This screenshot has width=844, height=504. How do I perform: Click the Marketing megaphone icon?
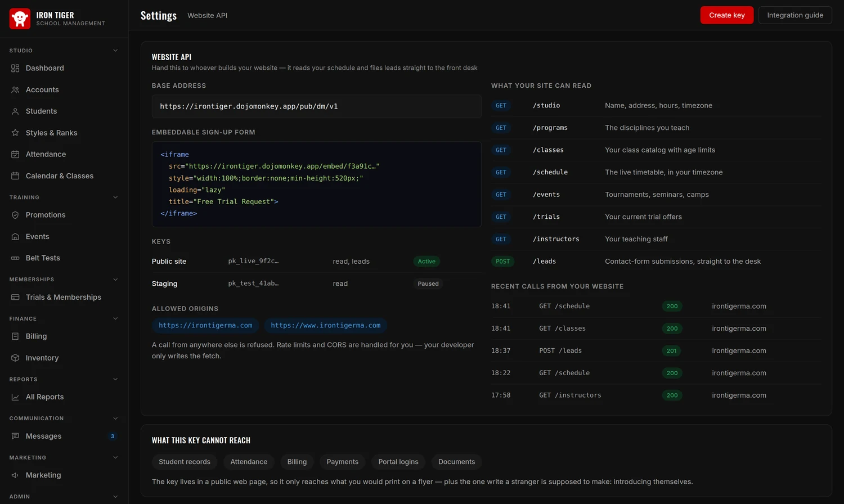click(15, 475)
